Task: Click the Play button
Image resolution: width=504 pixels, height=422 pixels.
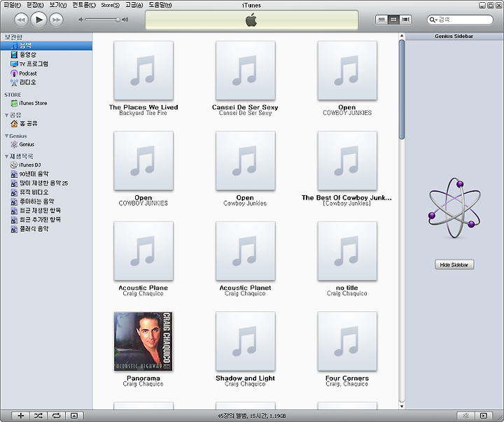Action: click(38, 20)
